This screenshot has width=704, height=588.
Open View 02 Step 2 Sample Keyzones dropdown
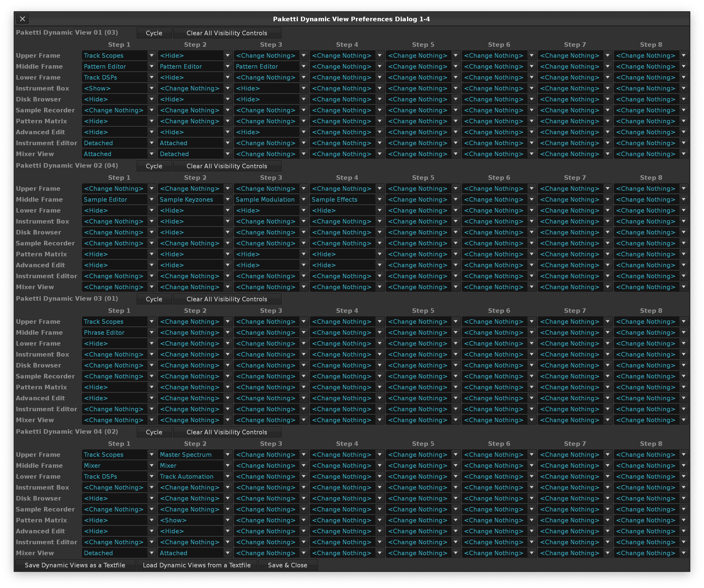pos(195,199)
